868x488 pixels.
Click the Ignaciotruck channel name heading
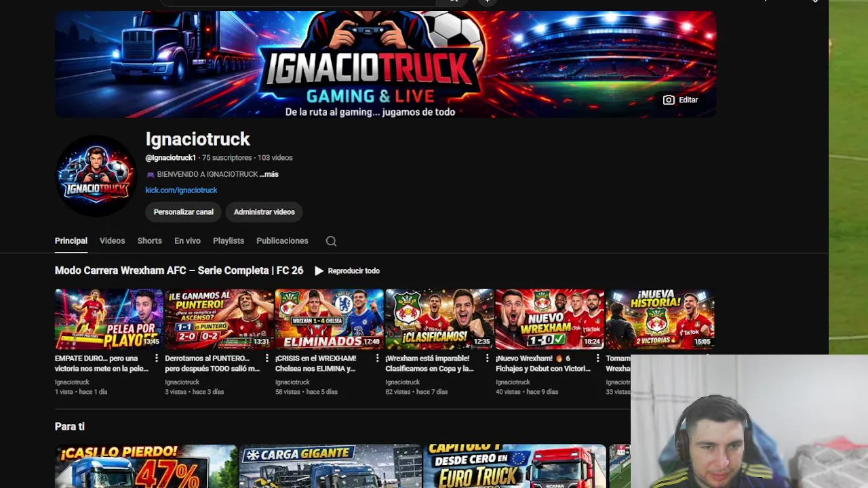point(197,140)
